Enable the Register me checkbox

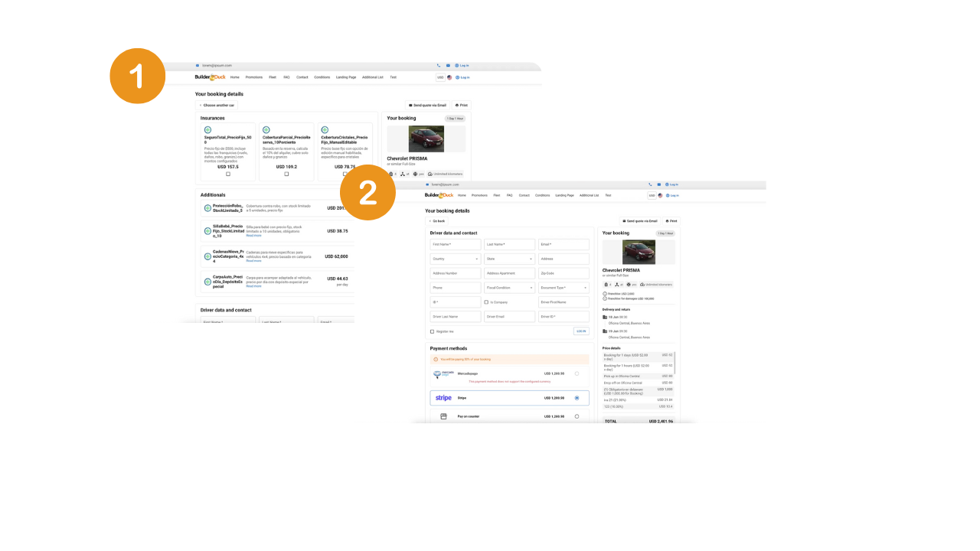[x=433, y=331]
